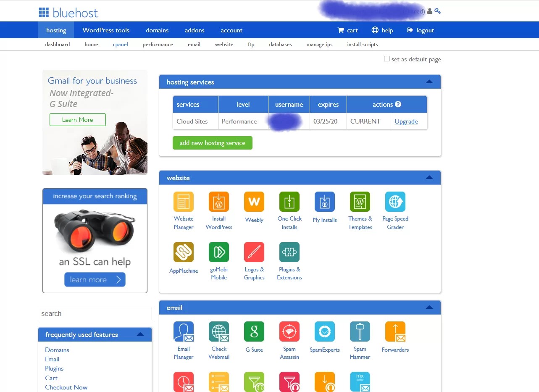The height and width of the screenshot is (392, 539).
Task: Open the account tab
Action: [x=231, y=30]
